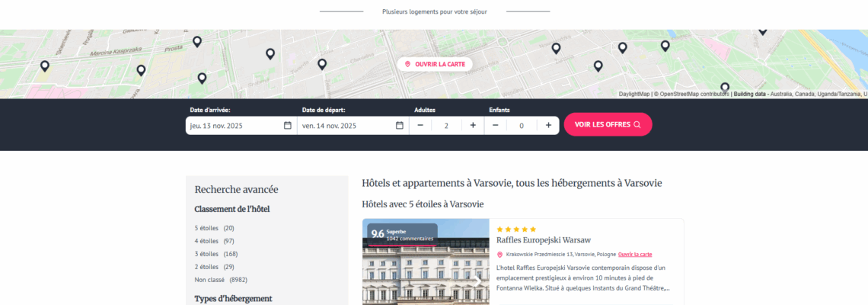Viewport: 868px width, 305px height.
Task: Show next photo of Raffles Europejski
Action: click(477, 279)
